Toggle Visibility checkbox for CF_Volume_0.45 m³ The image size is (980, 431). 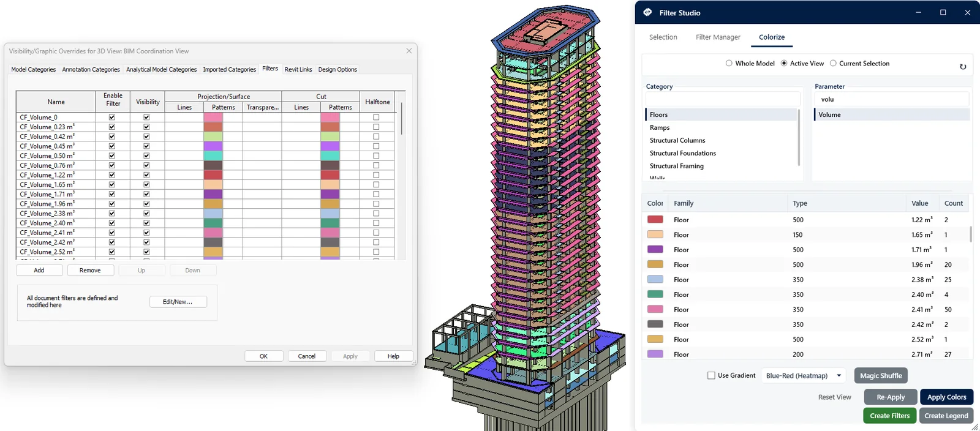146,146
